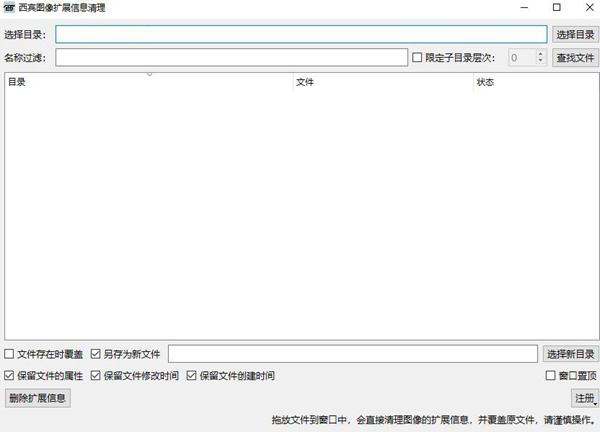The height and width of the screenshot is (432, 600).
Task: Close the 西宾图像扩展信息清理 window
Action: 589,8
